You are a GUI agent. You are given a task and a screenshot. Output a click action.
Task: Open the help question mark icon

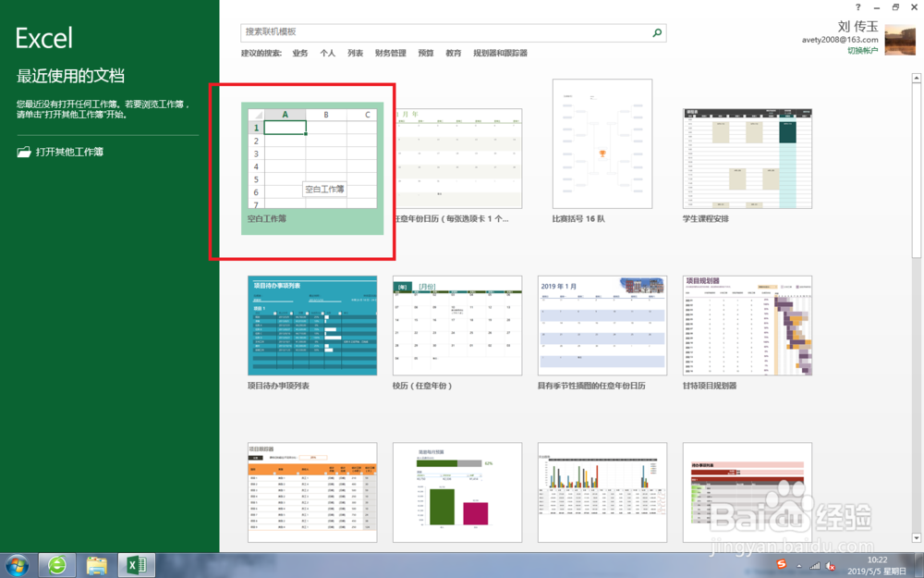pyautogui.click(x=858, y=7)
